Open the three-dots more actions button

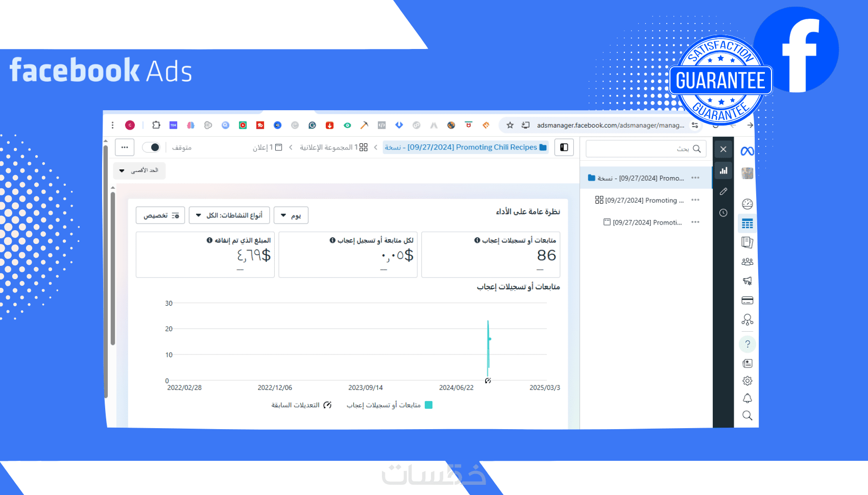[125, 147]
